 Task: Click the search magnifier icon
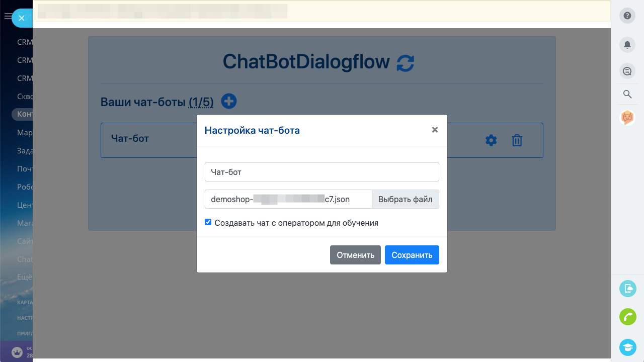(627, 94)
